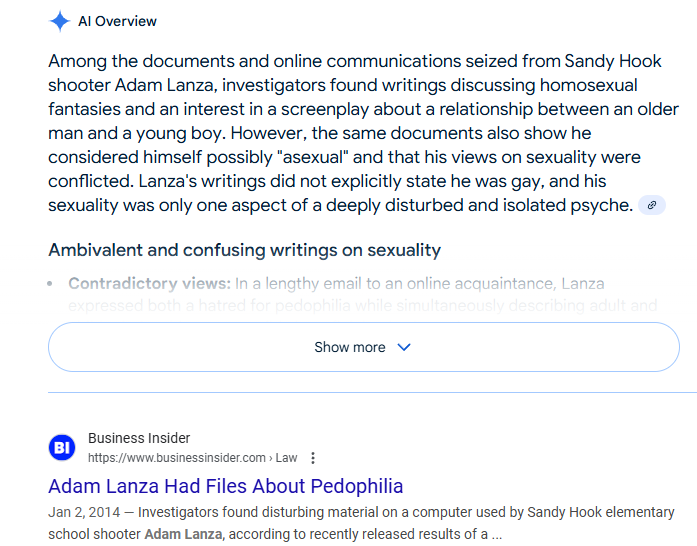Image resolution: width=697 pixels, height=546 pixels.
Task: Click the down chevron beside Show more
Action: coord(404,347)
